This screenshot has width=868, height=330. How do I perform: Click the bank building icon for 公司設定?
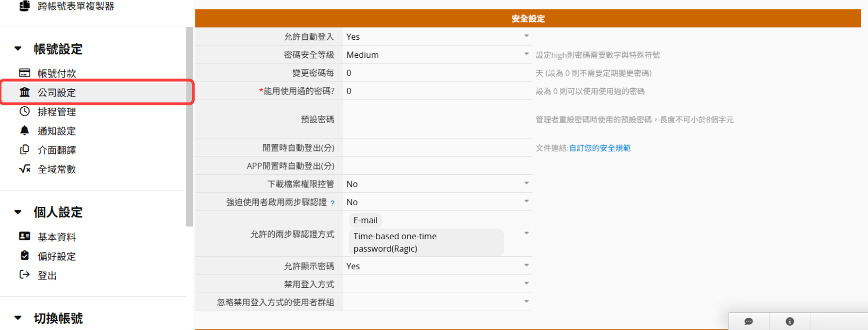point(24,92)
